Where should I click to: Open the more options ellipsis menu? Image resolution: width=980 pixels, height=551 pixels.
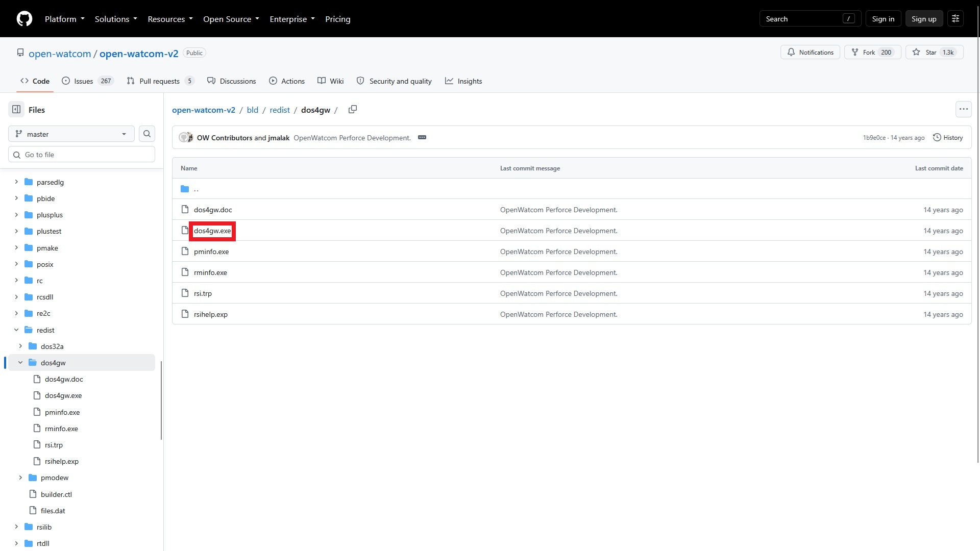click(964, 109)
